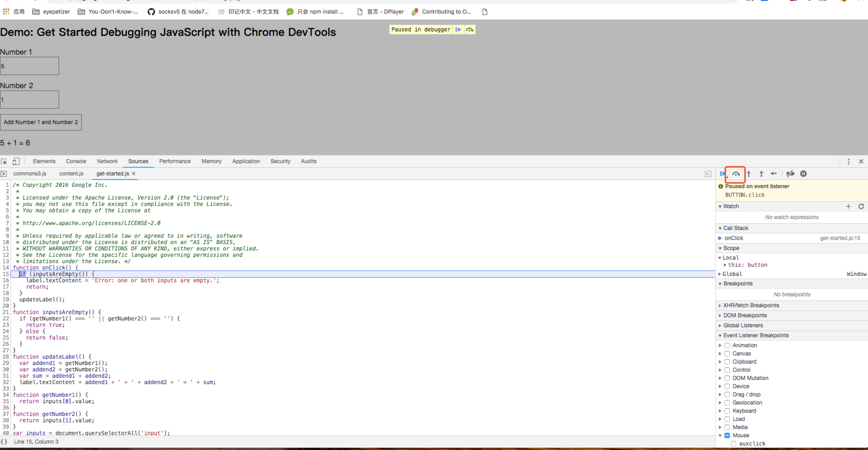Show the file navigator sidebar

pos(4,174)
